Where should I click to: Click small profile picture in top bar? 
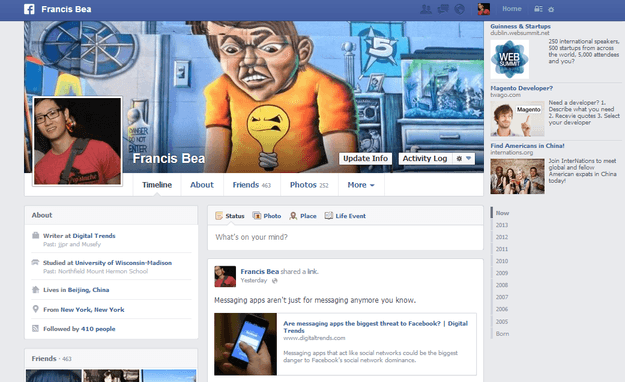484,9
